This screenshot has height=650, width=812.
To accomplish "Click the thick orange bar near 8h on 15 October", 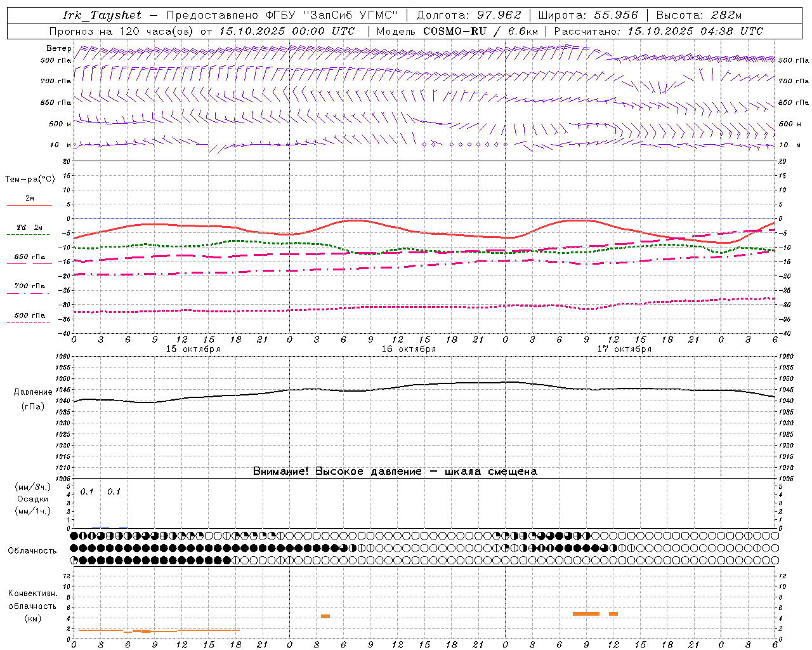I will (x=146, y=631).
